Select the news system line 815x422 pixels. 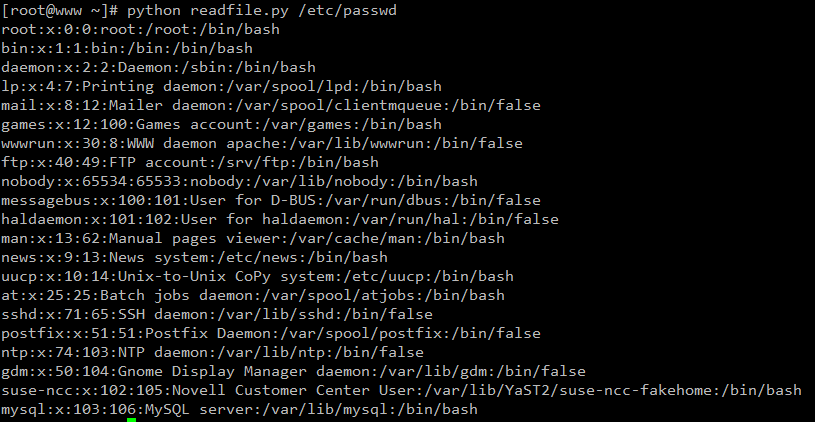tap(194, 257)
